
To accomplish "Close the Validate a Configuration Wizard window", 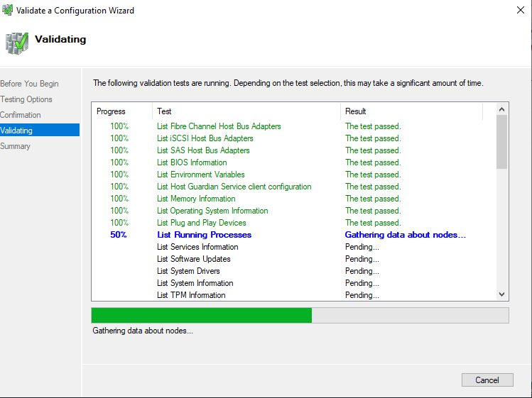I will pos(516,10).
